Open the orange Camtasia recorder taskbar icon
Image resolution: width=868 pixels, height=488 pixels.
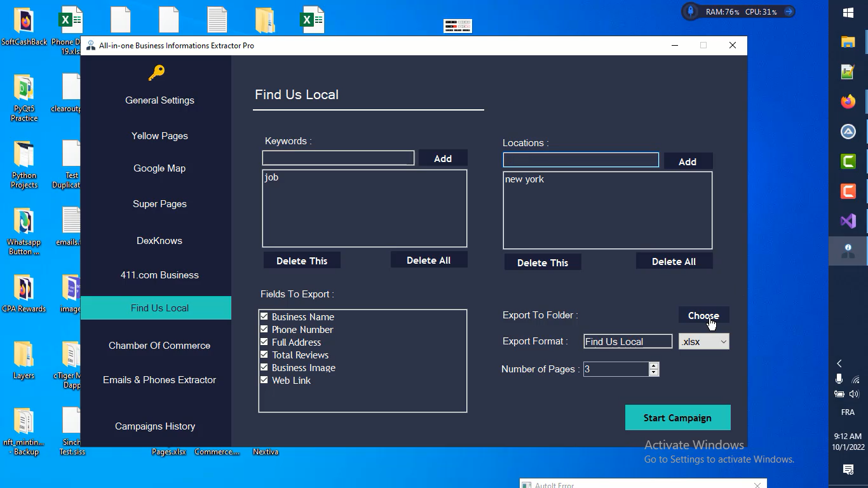click(x=848, y=191)
